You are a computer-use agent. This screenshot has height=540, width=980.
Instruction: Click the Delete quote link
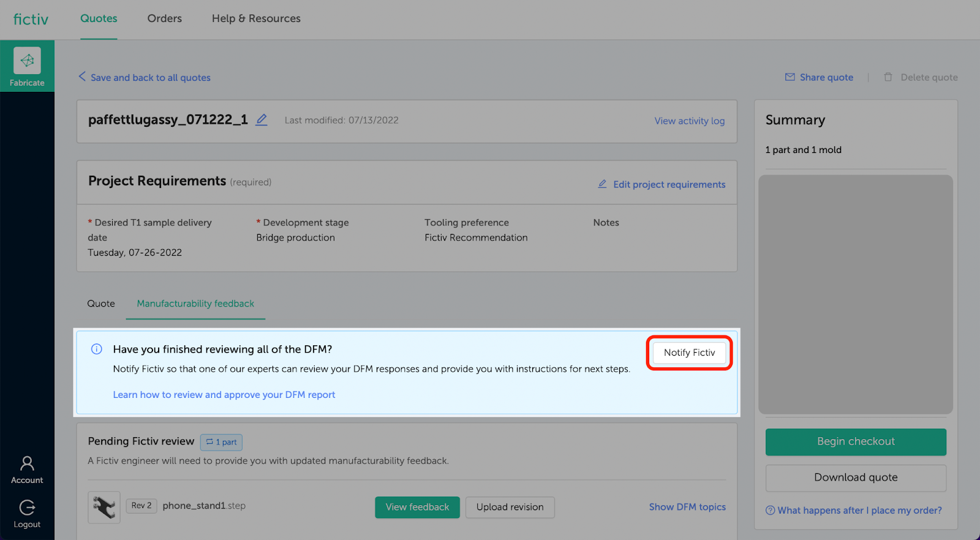[929, 77]
